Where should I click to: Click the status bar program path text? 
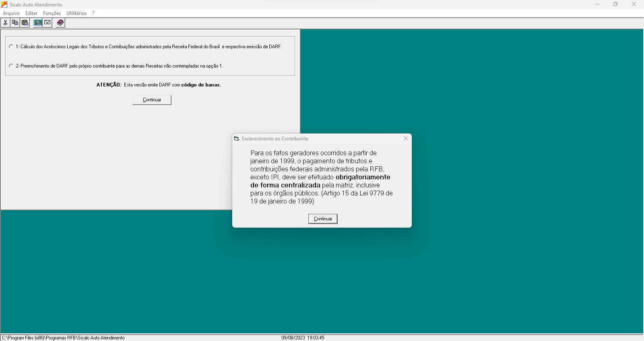click(63, 338)
